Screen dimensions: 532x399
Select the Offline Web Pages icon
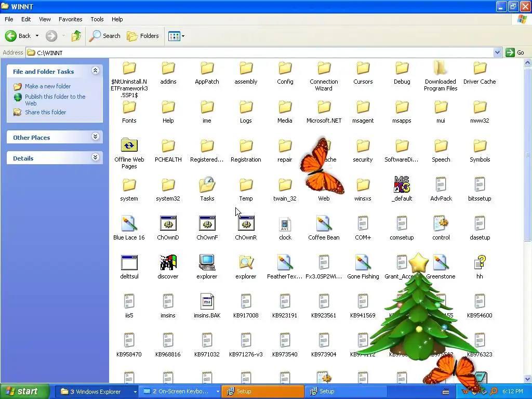click(129, 146)
